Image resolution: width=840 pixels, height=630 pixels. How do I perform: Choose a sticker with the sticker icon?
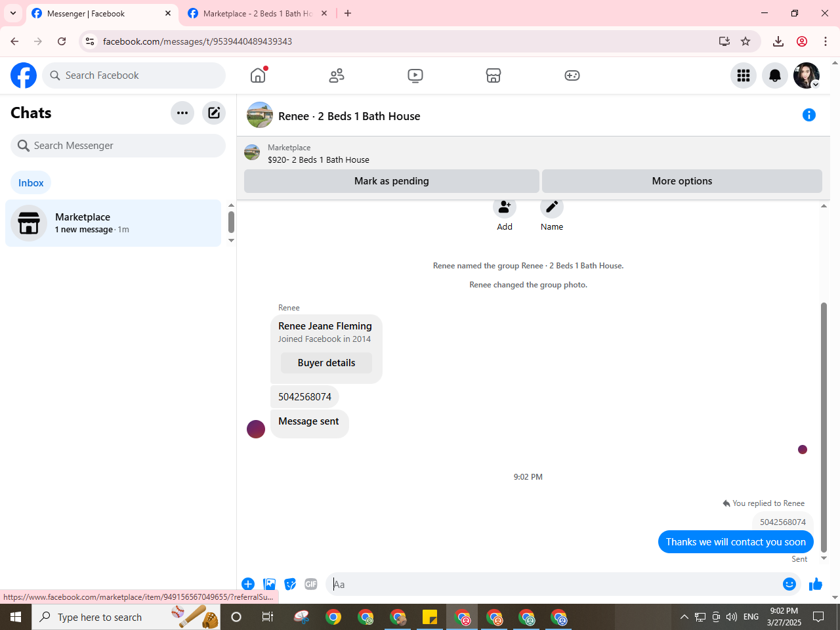click(290, 584)
